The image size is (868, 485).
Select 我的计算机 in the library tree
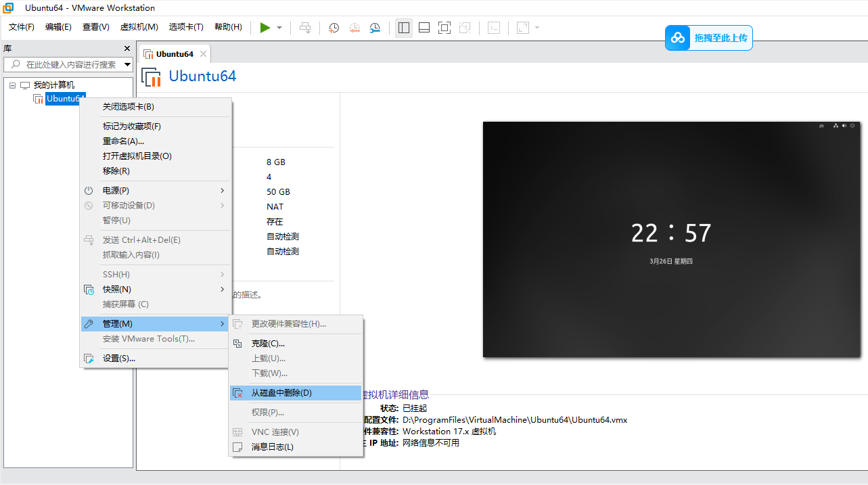click(54, 85)
